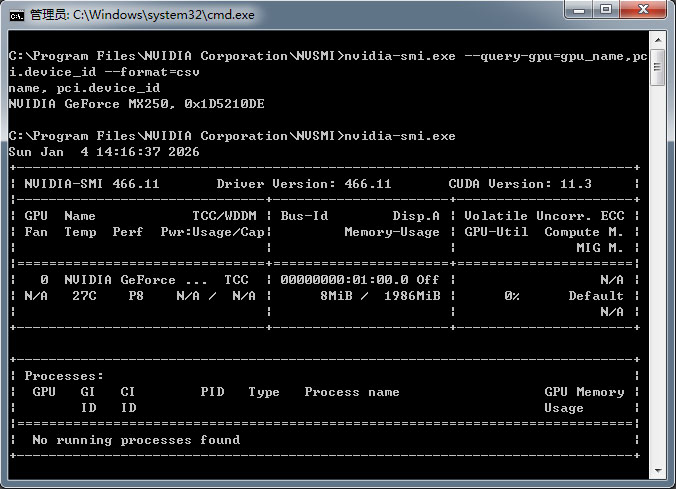The image size is (676, 489).
Task: Click the 'PID' column header
Action: (x=212, y=392)
